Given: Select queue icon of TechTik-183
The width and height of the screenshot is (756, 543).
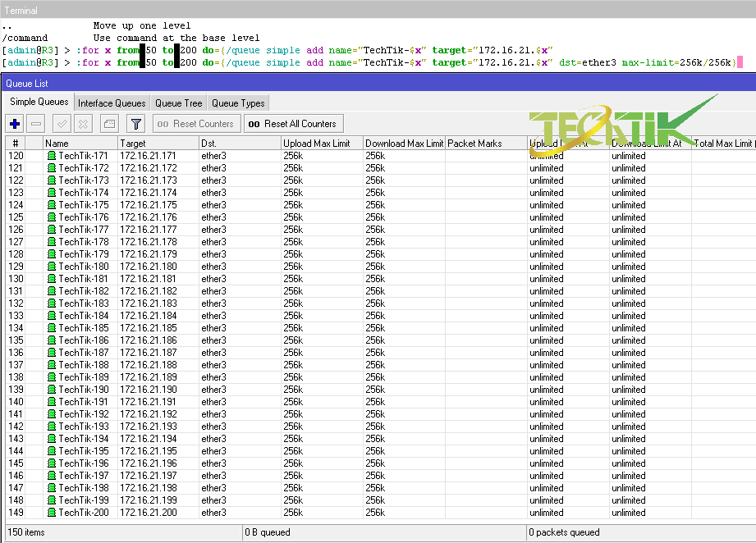Looking at the screenshot, I should [x=52, y=303].
